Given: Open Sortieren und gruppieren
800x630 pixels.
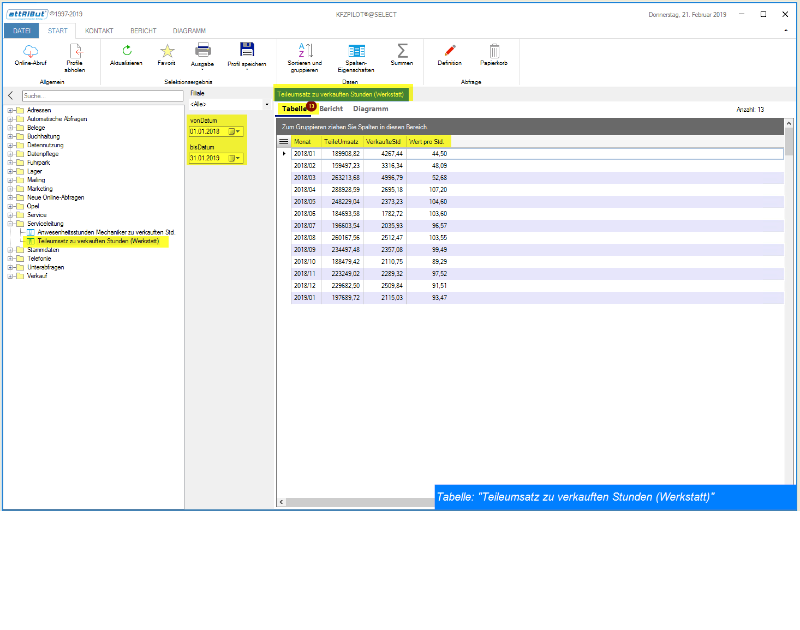Looking at the screenshot, I should coord(306,50).
